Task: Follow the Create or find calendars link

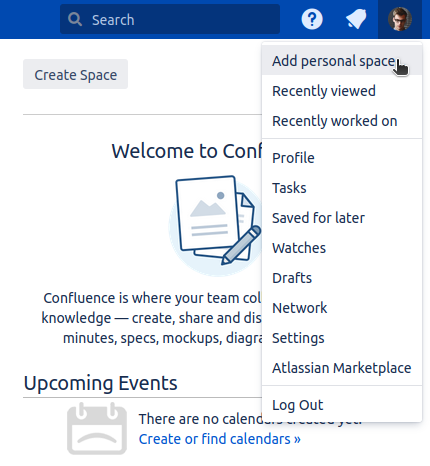Action: pyautogui.click(x=220, y=439)
